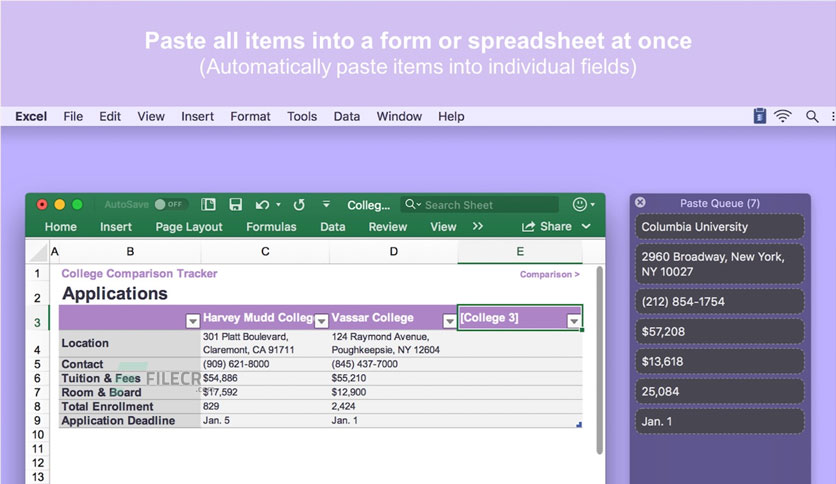This screenshot has width=836, height=484.
Task: Select the $13,618 queue item
Action: pyautogui.click(x=720, y=361)
